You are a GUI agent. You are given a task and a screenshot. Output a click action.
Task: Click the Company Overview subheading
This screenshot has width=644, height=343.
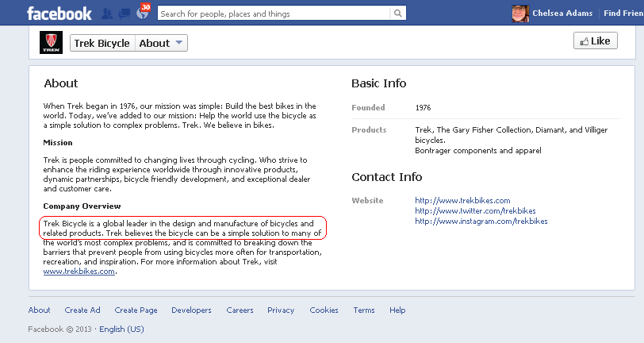pyautogui.click(x=82, y=206)
